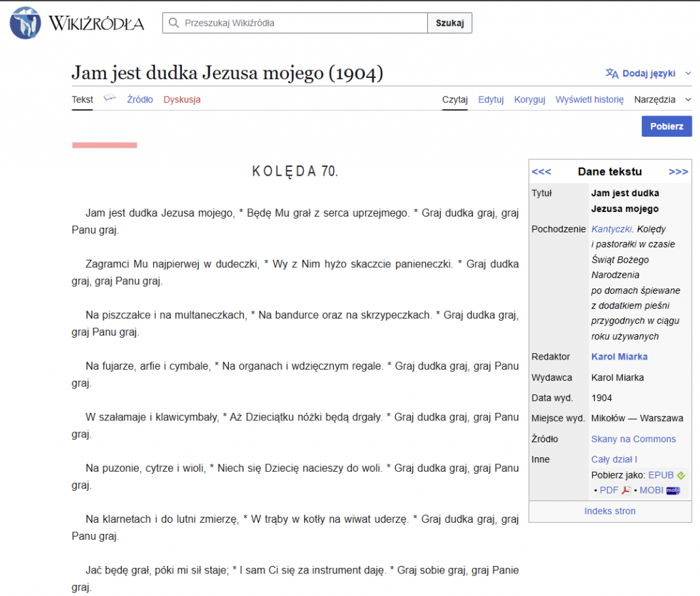Viewport: 700px width, 596px height.
Task: Focus the Przeszukaj Wikiźródła search field
Action: point(301,23)
